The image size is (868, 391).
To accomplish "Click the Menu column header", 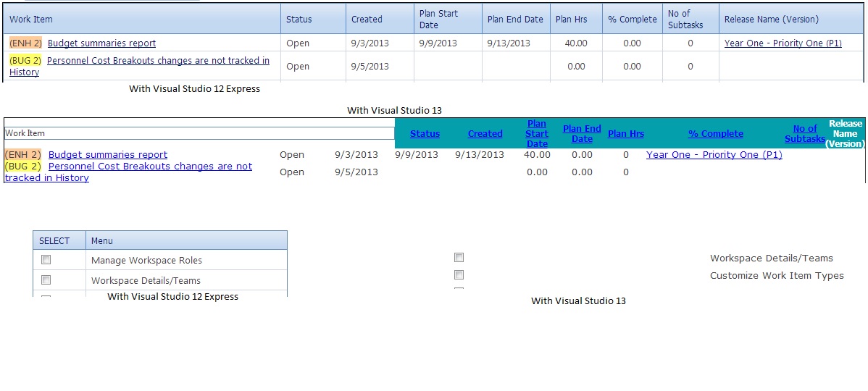I will coord(186,240).
